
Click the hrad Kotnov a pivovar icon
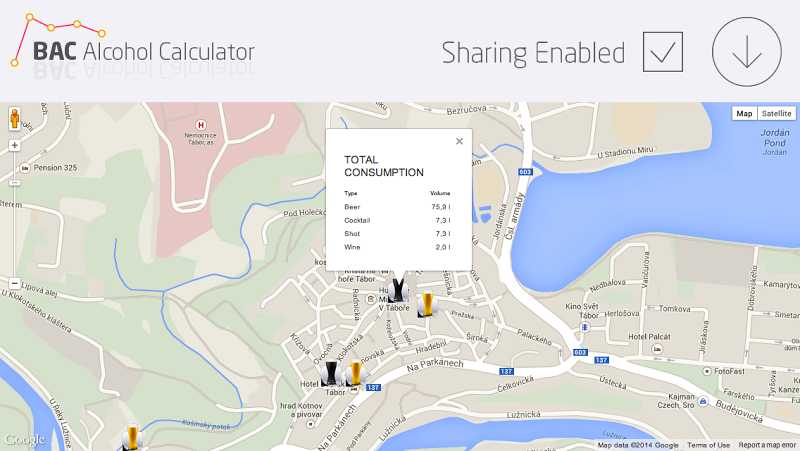(x=310, y=424)
